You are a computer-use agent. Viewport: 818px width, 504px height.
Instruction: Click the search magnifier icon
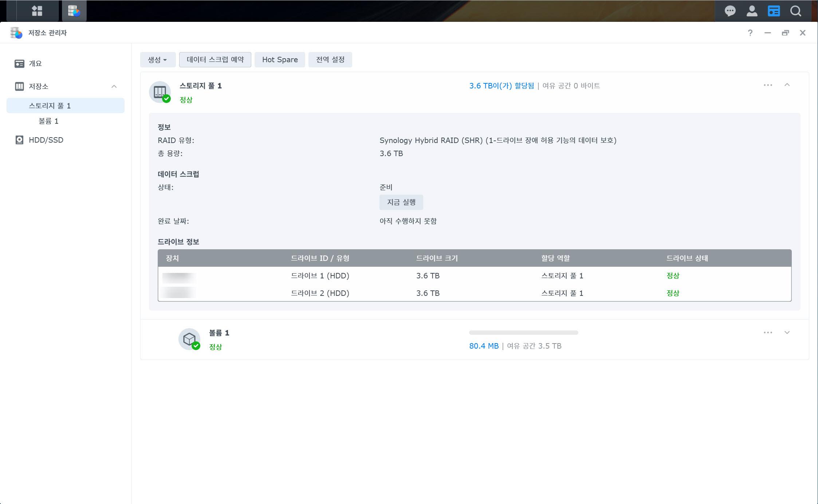[795, 11]
